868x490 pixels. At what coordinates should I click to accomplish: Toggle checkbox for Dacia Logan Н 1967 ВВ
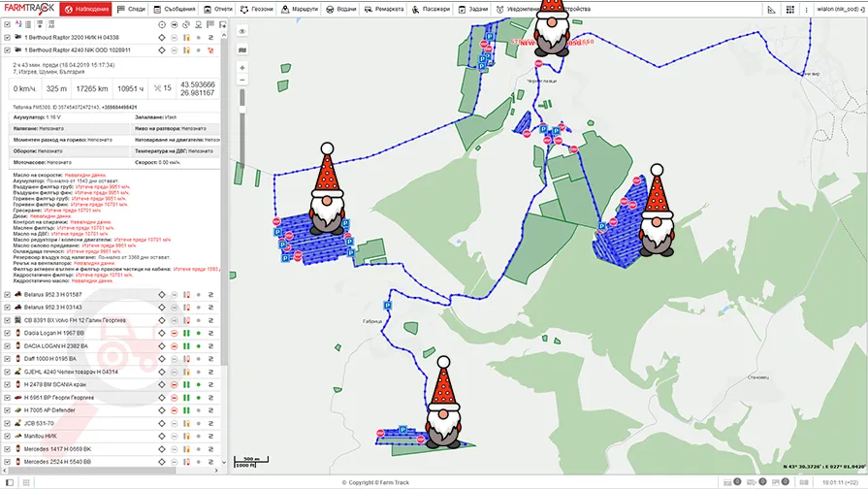click(x=7, y=333)
